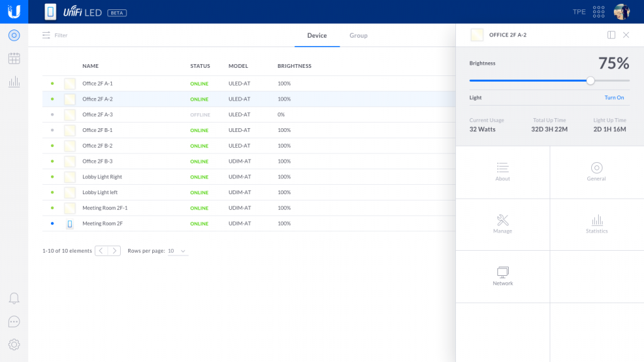Image resolution: width=644 pixels, height=362 pixels.
Task: Turn on the light for Office 2F A-2
Action: pos(613,97)
